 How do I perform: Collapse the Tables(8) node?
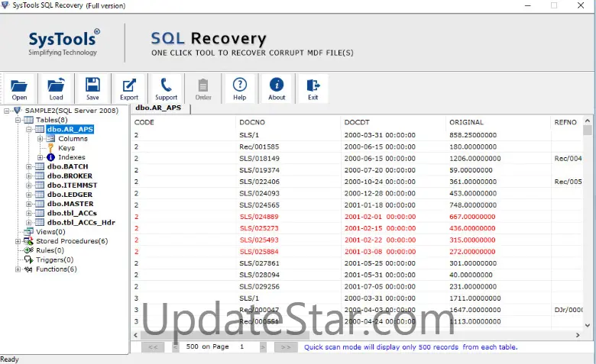(x=18, y=120)
